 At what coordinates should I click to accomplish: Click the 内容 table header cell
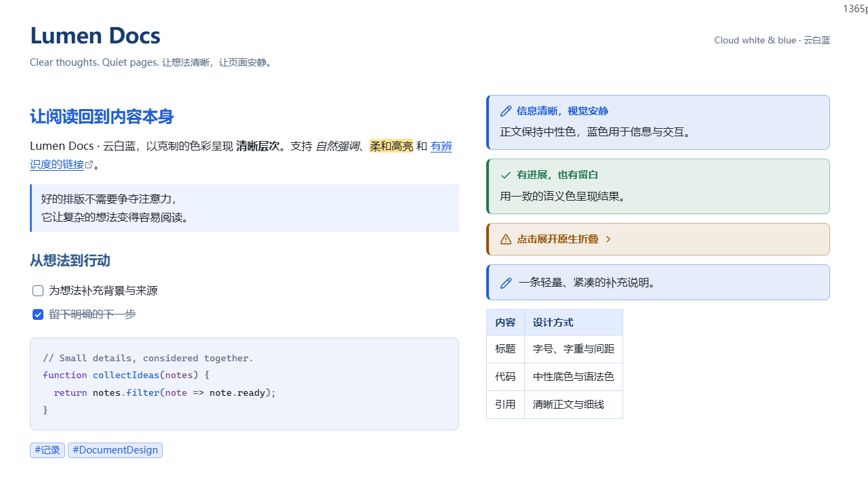[505, 323]
